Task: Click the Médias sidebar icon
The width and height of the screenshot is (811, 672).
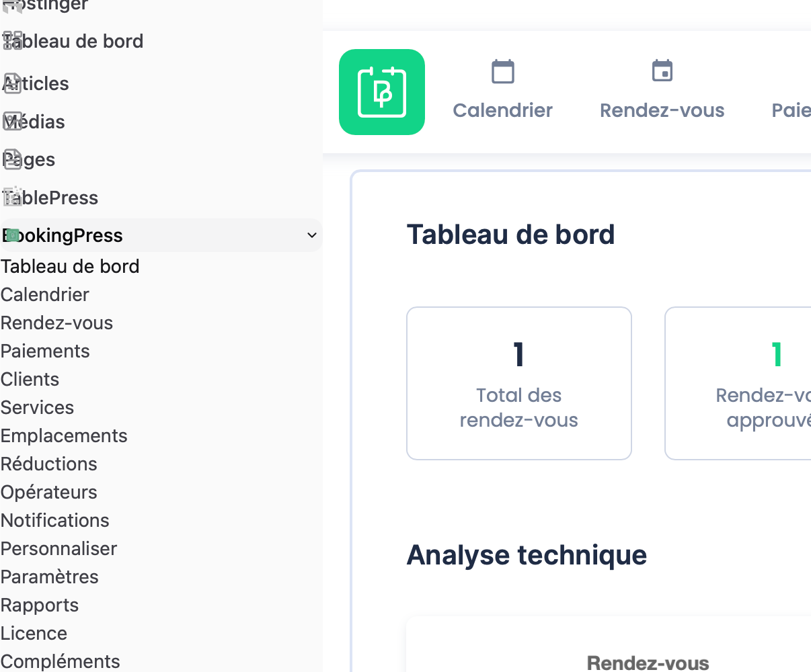Action: pos(13,122)
